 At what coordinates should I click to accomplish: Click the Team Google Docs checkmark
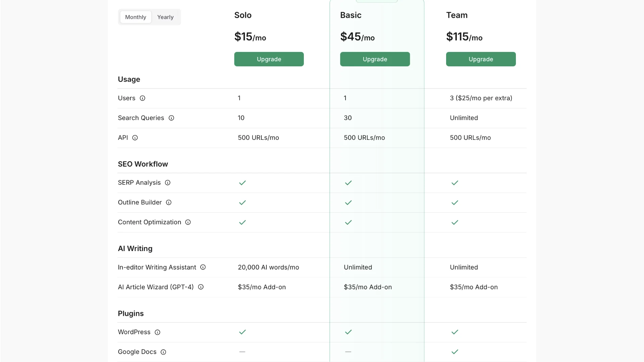[x=454, y=352]
